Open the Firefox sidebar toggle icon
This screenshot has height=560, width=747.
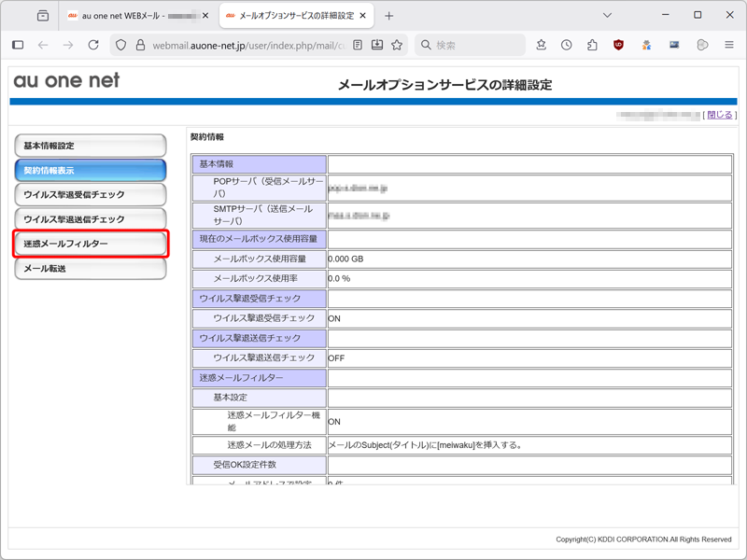pyautogui.click(x=18, y=45)
